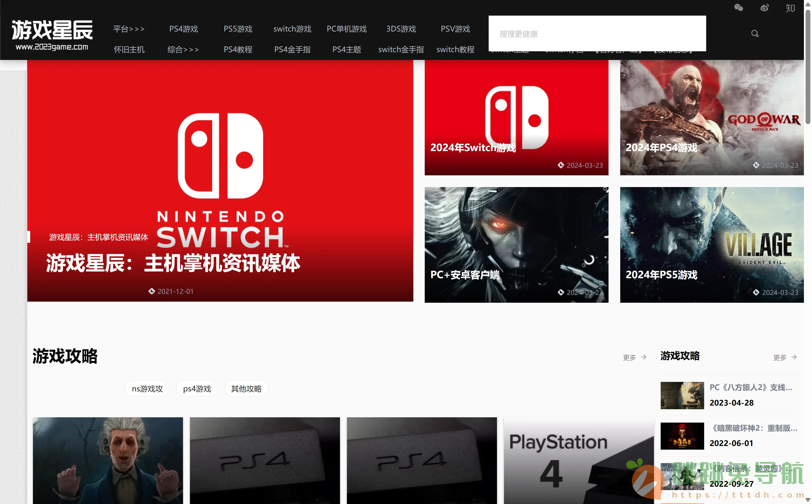The image size is (812, 504).
Task: Open the PlayStation 4 console article card
Action: coord(578,460)
